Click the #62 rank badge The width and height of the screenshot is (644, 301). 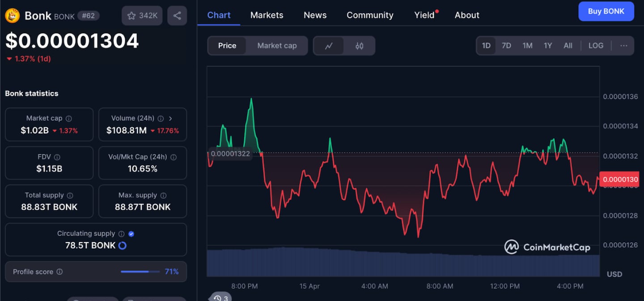pos(88,16)
